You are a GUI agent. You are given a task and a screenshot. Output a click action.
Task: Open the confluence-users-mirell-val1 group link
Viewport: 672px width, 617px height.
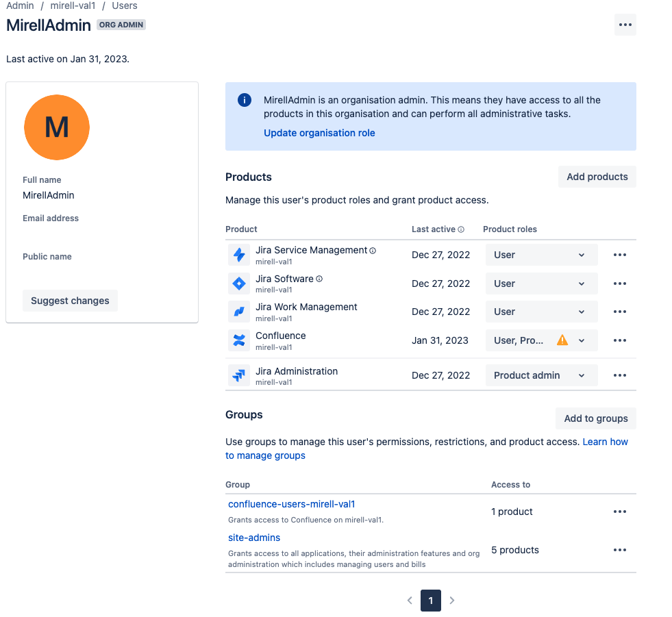[291, 504]
